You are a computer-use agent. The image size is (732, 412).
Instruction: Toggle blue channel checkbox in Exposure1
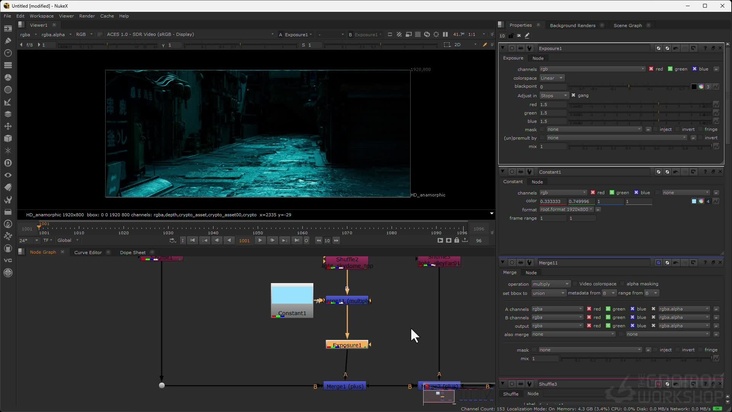point(694,69)
